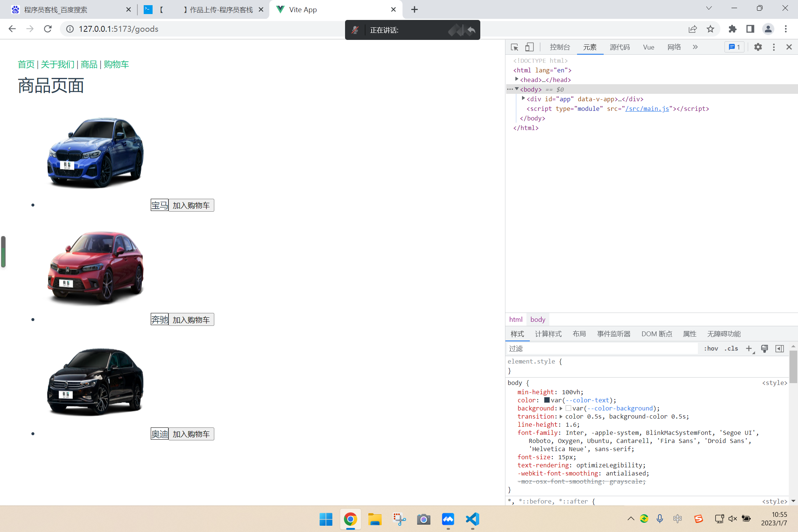Toggle the device toolbar icon in DevTools
Screen dimensions: 798x532
[529, 47]
